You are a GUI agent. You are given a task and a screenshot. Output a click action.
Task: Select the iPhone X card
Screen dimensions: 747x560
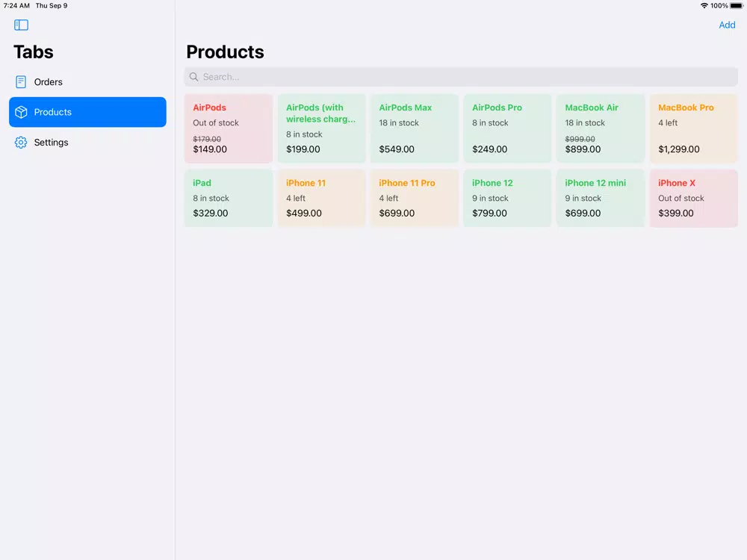point(693,198)
